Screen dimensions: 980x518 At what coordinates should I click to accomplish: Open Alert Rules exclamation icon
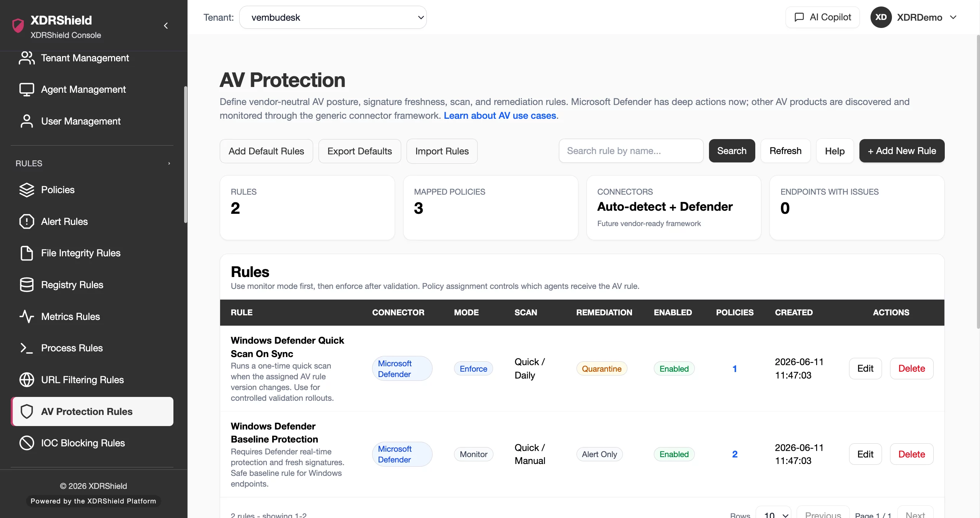click(26, 221)
